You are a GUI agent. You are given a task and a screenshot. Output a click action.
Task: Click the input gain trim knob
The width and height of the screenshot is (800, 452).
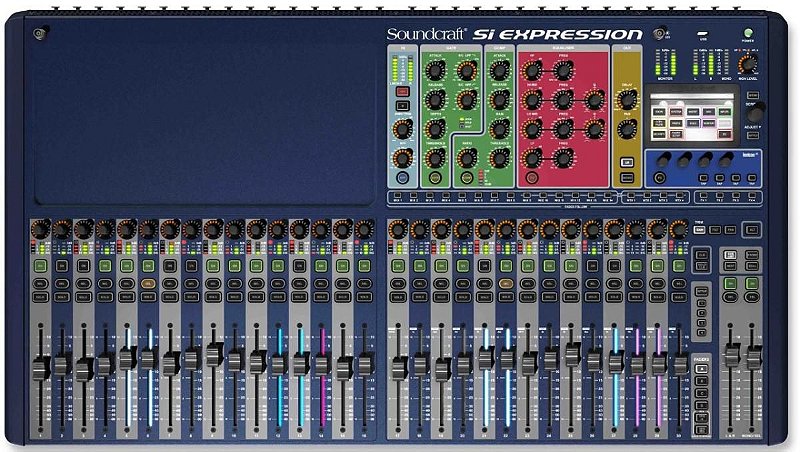[403, 129]
